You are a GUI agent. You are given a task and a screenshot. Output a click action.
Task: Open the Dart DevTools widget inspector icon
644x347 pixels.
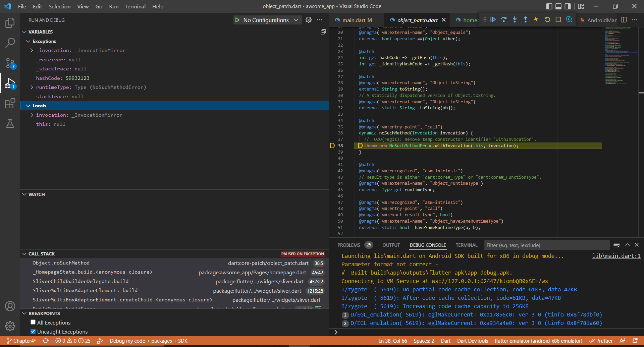point(569,20)
